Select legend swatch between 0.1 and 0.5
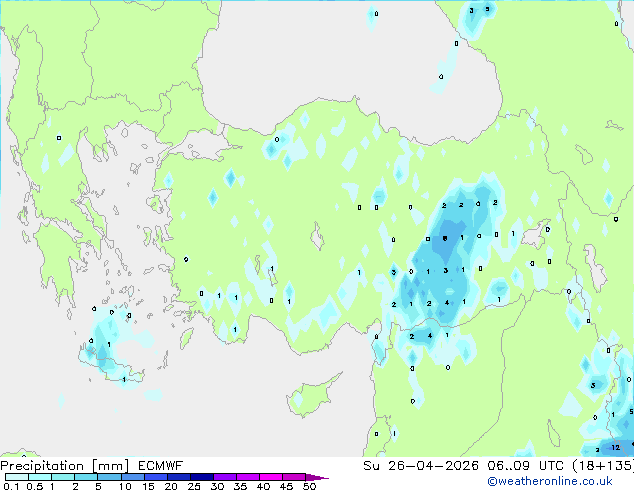The height and width of the screenshot is (490, 634). [17, 477]
